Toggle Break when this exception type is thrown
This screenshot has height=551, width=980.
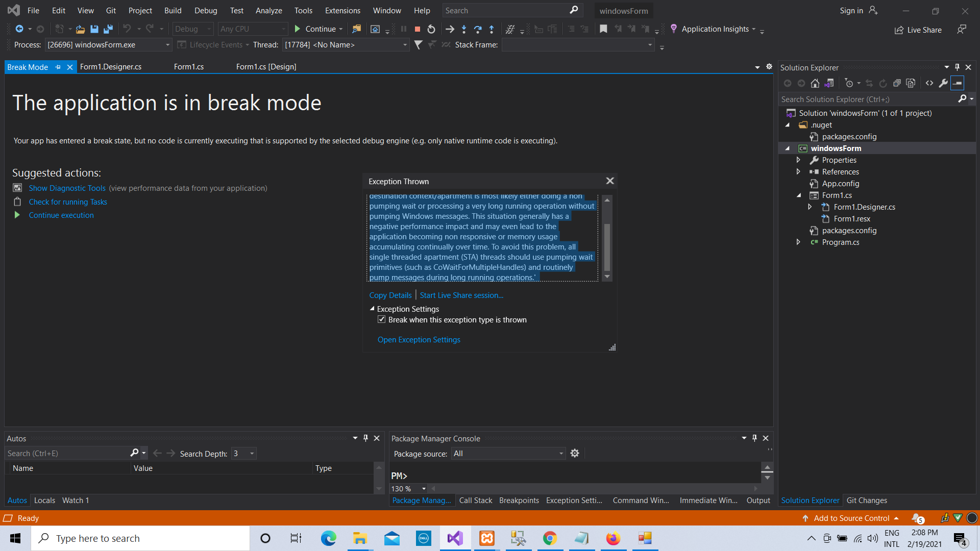pyautogui.click(x=381, y=320)
